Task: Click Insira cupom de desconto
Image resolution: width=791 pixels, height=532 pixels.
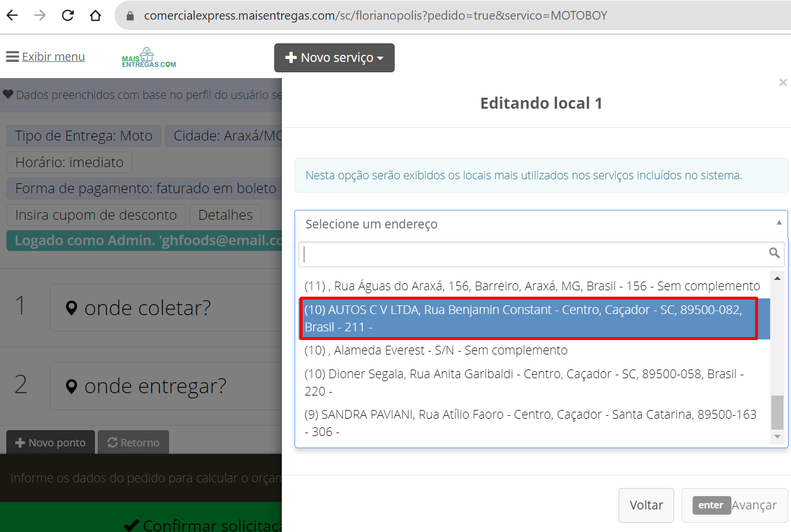Action: click(96, 215)
